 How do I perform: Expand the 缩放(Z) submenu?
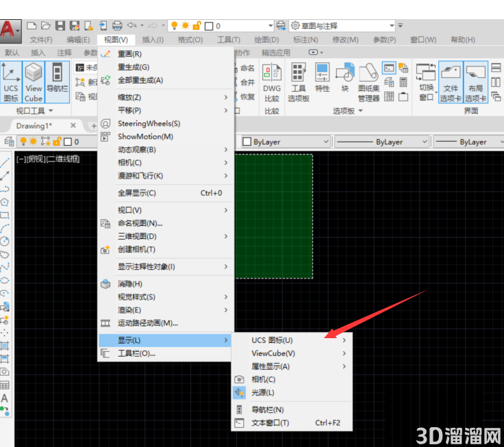click(166, 97)
